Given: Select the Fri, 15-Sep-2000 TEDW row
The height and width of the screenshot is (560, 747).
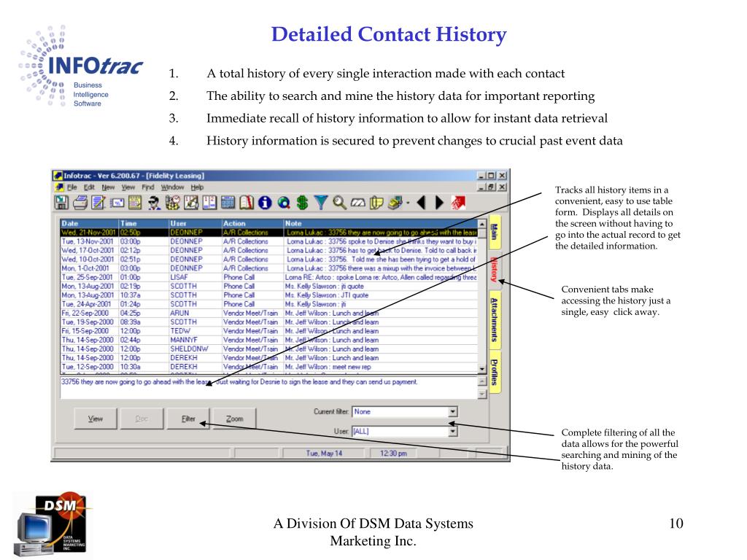Looking at the screenshot, I should click(268, 331).
